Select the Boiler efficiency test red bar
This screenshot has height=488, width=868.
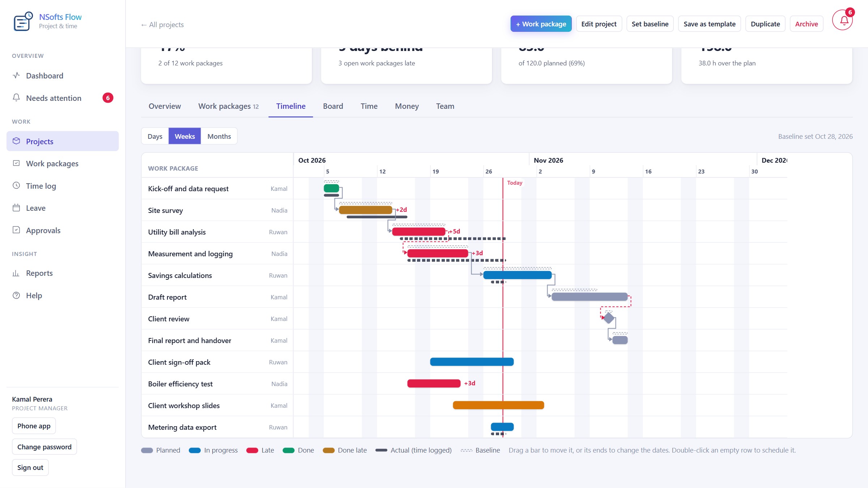(x=434, y=383)
